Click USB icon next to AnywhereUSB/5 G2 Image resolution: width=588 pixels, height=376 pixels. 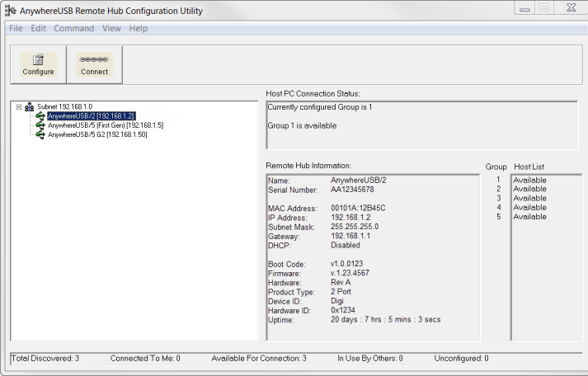tap(40, 135)
